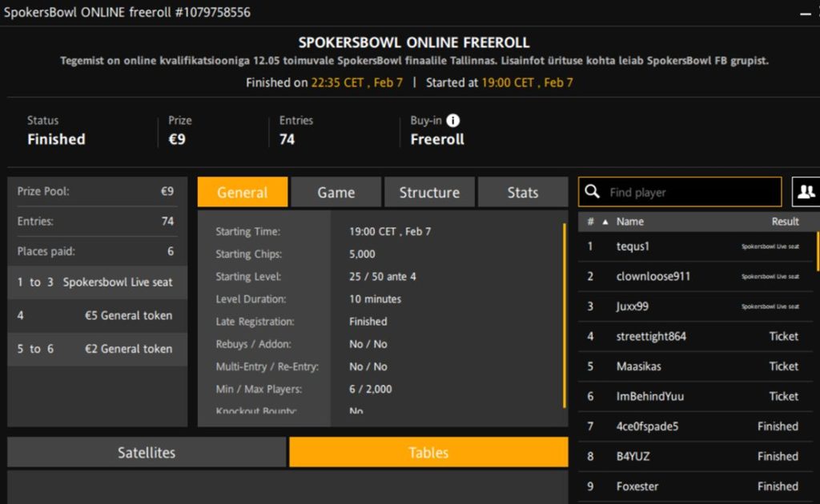Viewport: 820px width, 504px height.
Task: Select player streettight864 row
Action: click(x=651, y=336)
